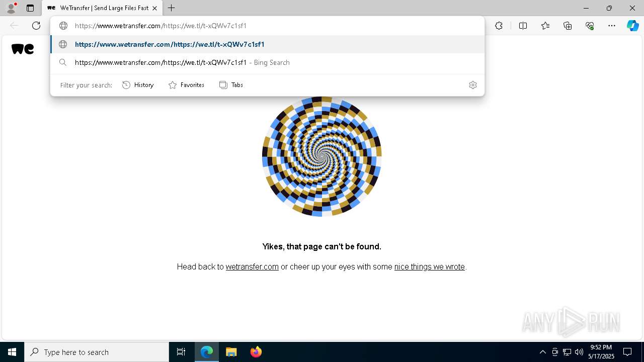Click the meet now tray icon
Image resolution: width=644 pixels, height=362 pixels.
[555, 352]
